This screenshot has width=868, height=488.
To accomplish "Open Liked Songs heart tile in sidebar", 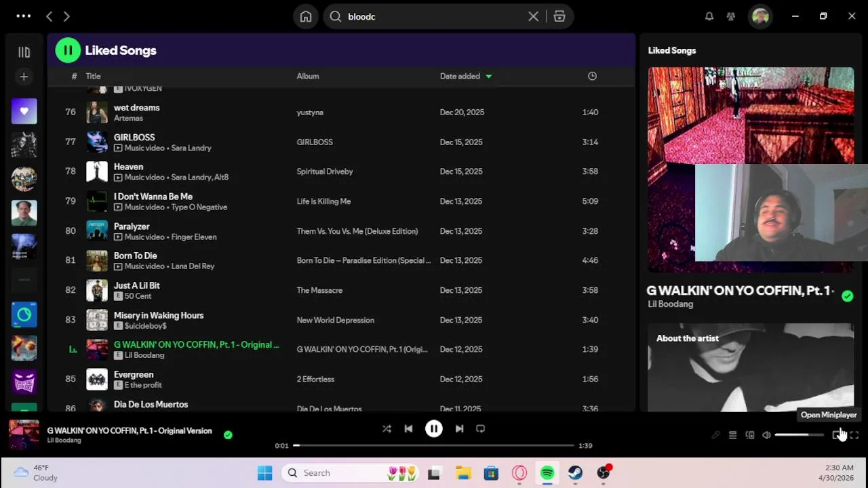I will point(24,111).
